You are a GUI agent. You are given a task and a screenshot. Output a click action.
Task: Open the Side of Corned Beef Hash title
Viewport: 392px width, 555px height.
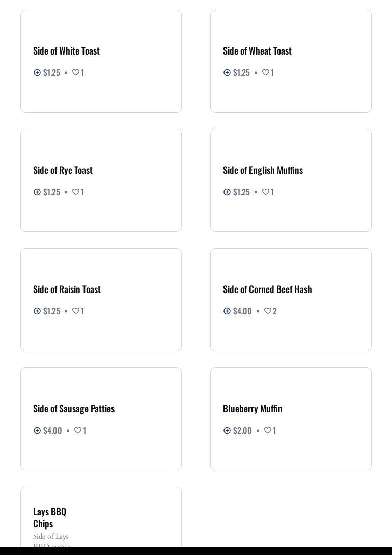pyautogui.click(x=267, y=289)
